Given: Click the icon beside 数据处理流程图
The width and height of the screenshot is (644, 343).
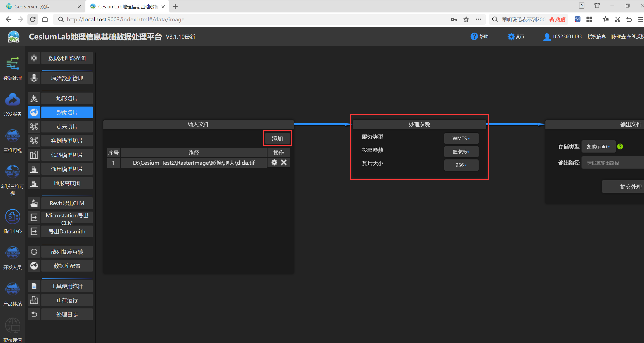Looking at the screenshot, I should (x=34, y=58).
